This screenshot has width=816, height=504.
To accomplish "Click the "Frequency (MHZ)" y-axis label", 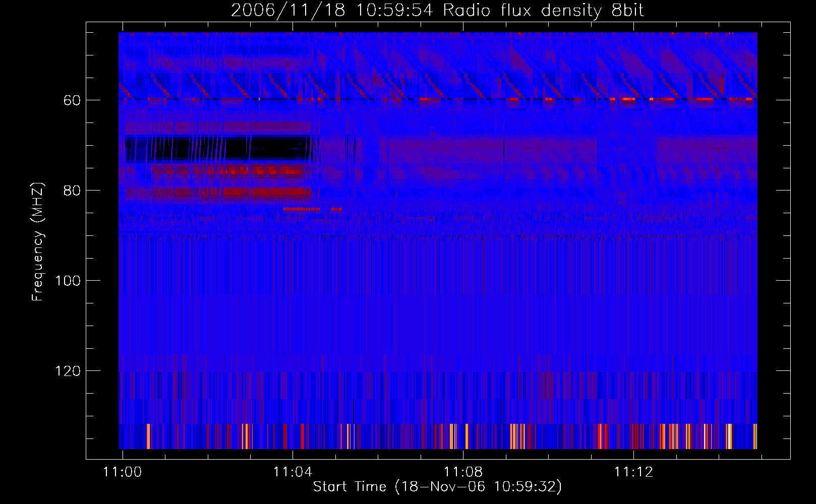I will [38, 242].
